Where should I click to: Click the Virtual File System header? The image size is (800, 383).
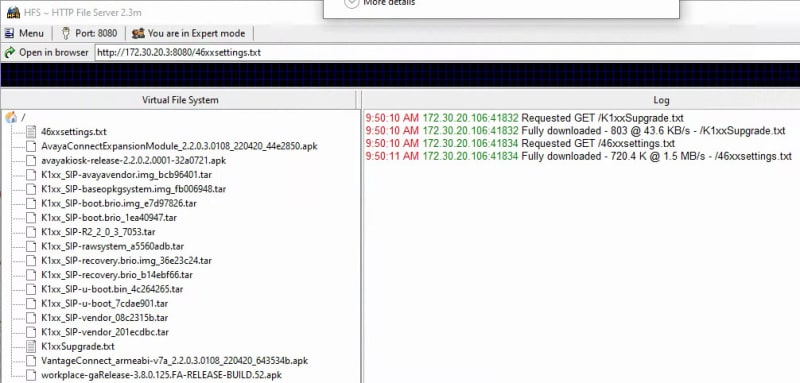pos(180,100)
